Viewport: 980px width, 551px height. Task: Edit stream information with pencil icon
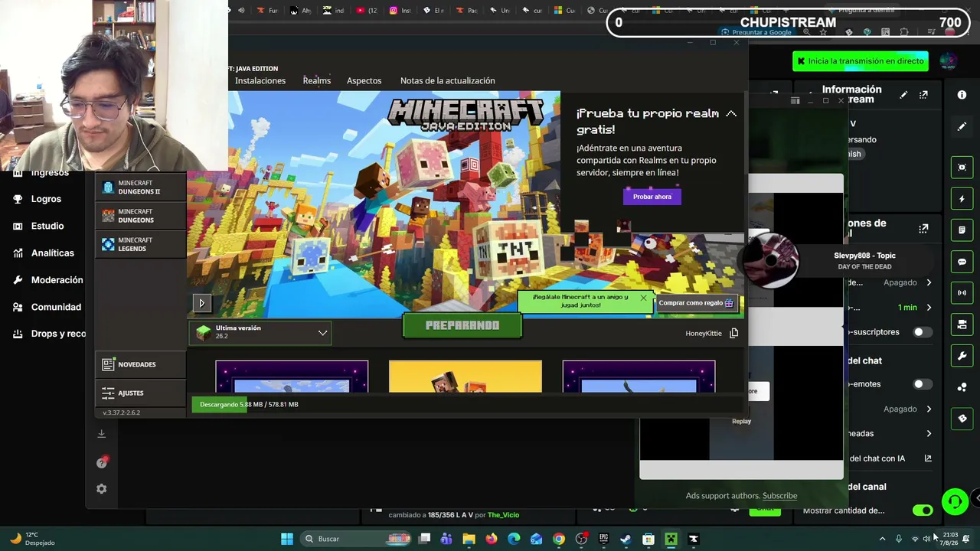click(903, 95)
